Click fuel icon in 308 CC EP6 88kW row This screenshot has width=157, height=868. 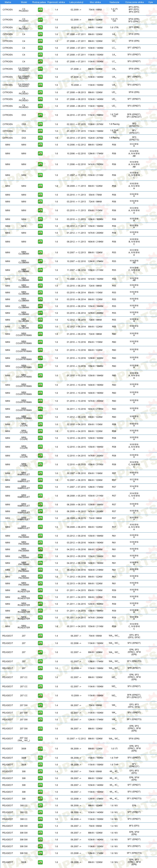pos(40,806)
